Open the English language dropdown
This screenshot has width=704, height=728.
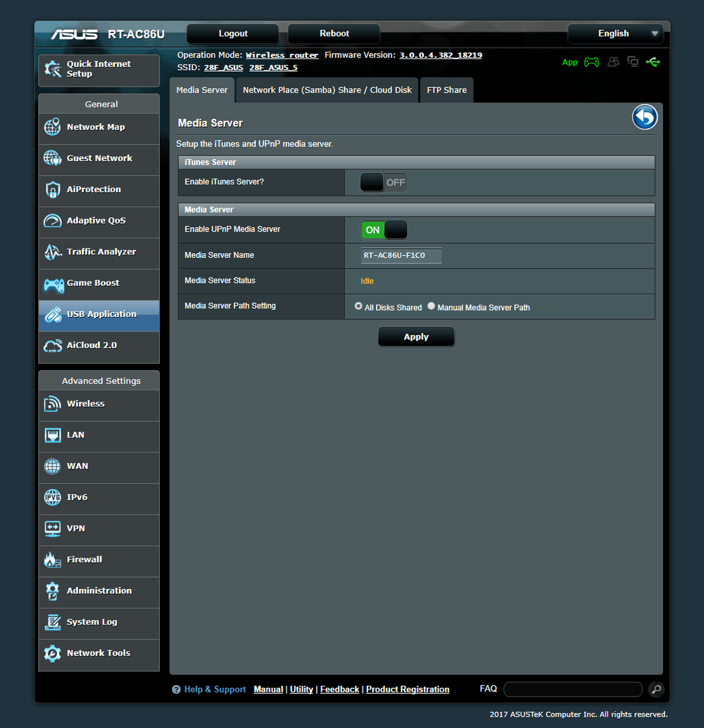tap(615, 34)
